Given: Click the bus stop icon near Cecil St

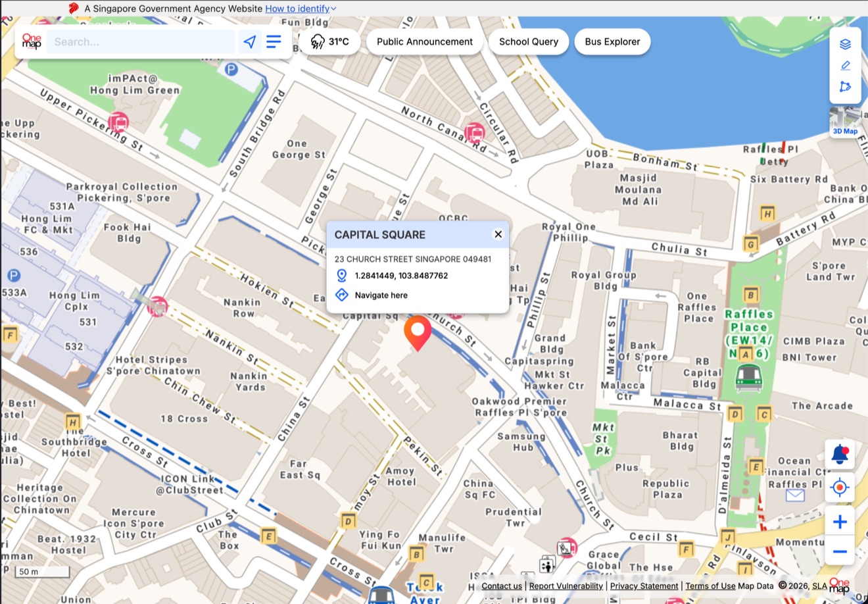Looking at the screenshot, I should [567, 547].
